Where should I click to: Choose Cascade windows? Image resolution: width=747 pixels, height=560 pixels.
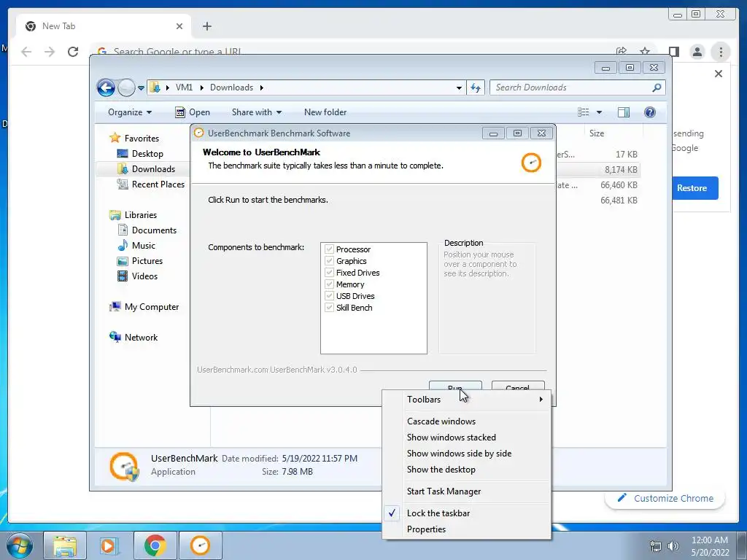[x=467, y=421]
